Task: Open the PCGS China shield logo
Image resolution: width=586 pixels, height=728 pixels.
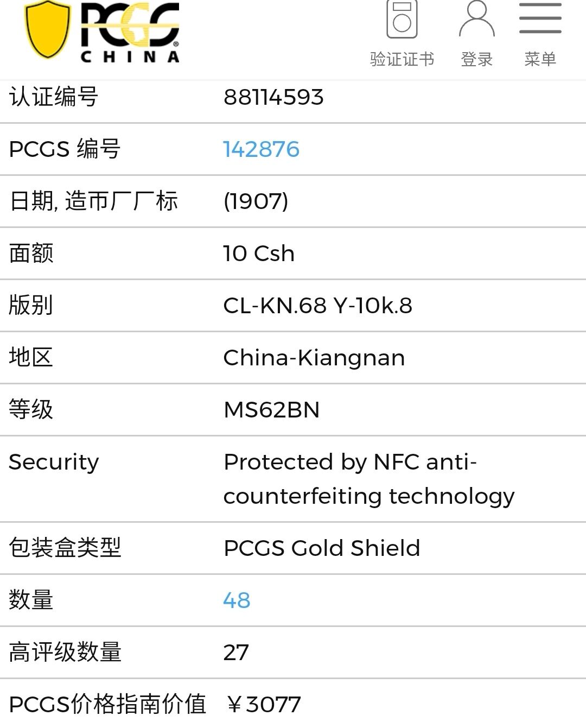Action: 48,29
